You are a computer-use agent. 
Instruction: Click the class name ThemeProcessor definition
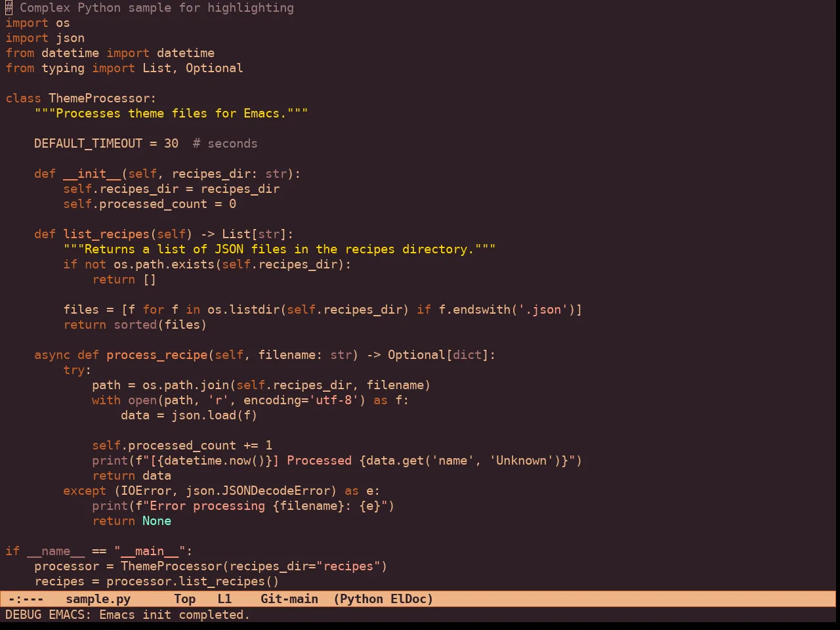pyautogui.click(x=99, y=98)
